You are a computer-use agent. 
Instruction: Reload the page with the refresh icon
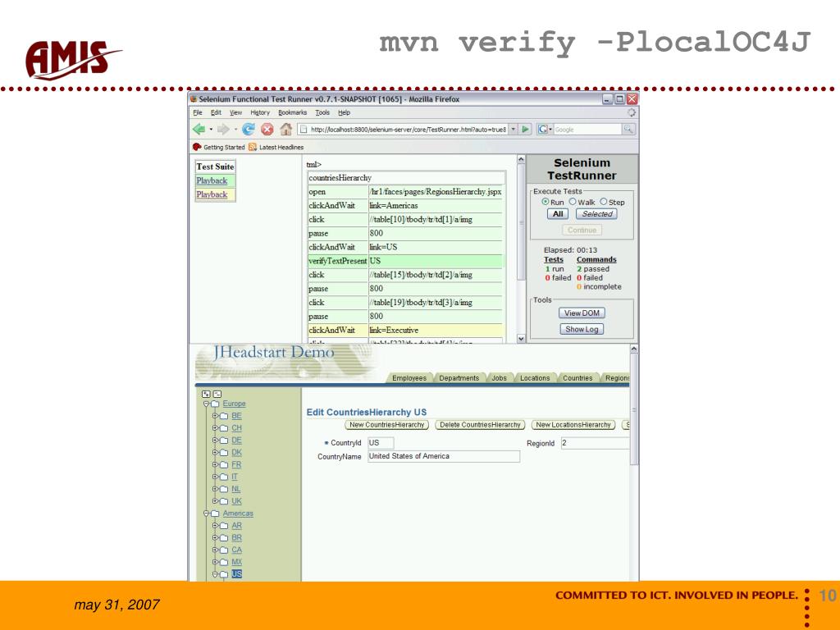248,129
